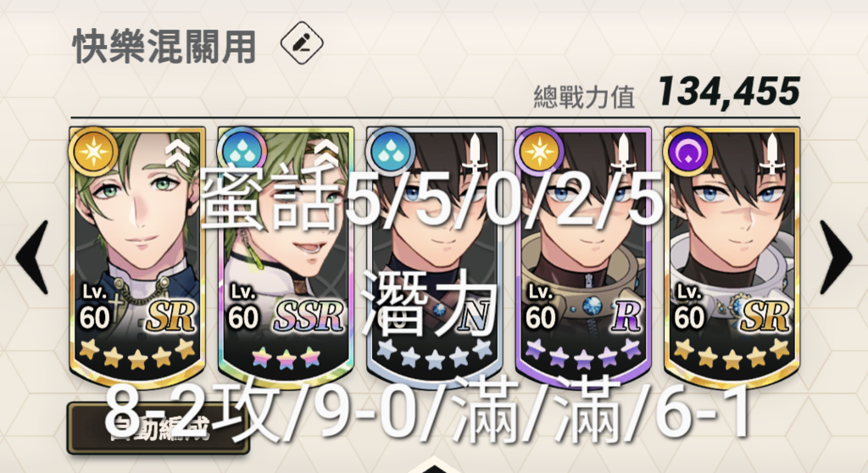Go to the previous team with left arrow
This screenshot has height=473, width=868.
[x=32, y=257]
